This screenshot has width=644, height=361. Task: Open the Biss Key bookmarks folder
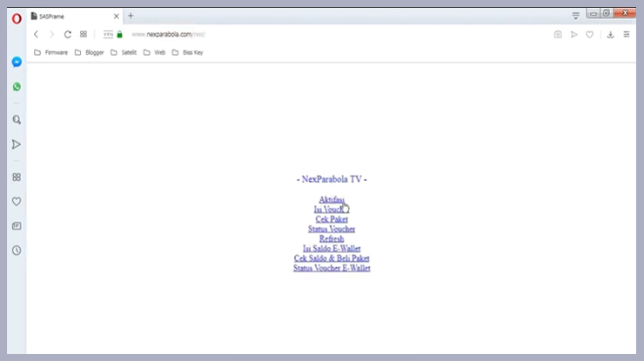[x=188, y=52]
